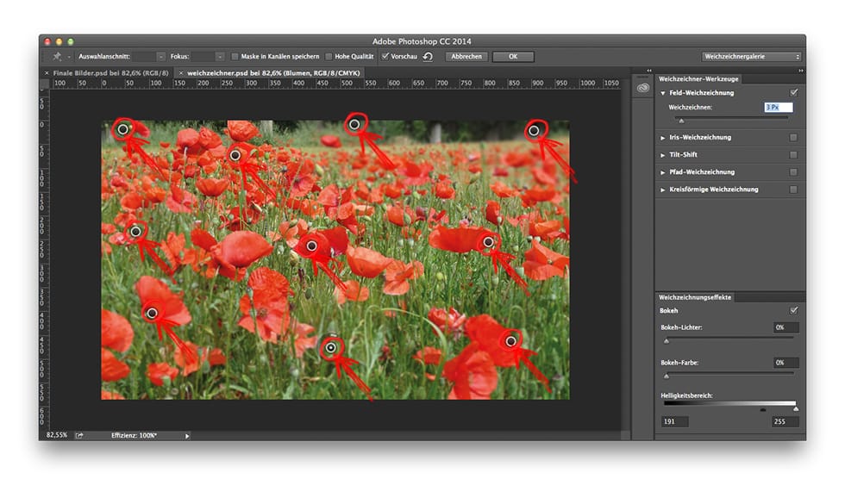Click the Fokus: label
This screenshot has height=504, width=845.
tap(179, 57)
